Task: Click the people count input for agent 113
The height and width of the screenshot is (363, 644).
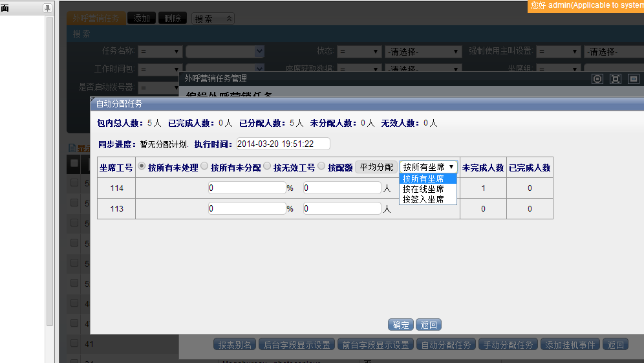Action: click(342, 209)
